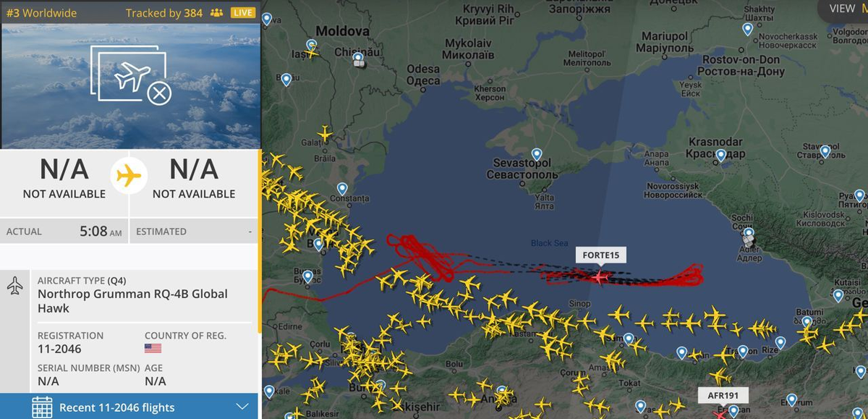
Task: Click the United States flag icon
Action: [153, 348]
